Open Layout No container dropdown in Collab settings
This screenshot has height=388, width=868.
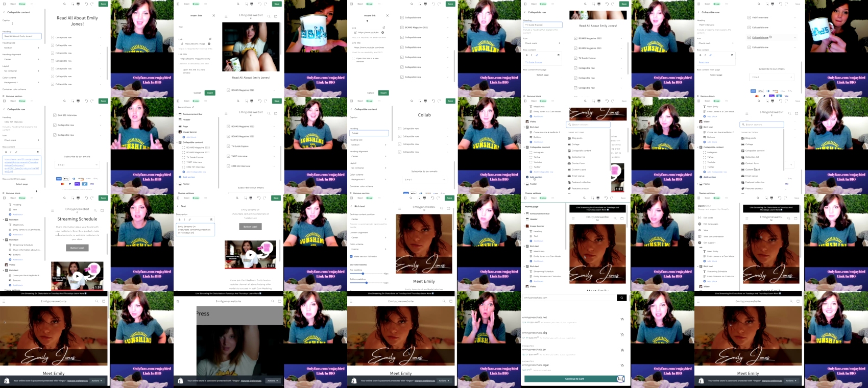(369, 168)
